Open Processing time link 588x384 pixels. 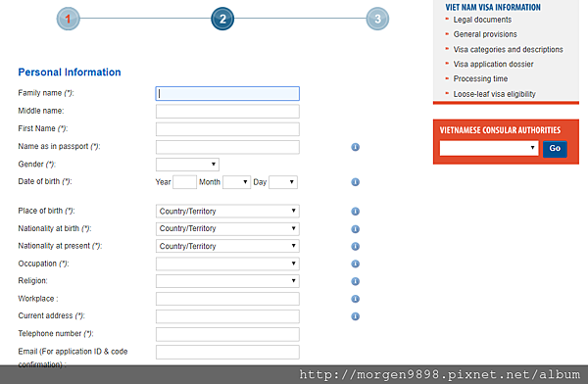[480, 78]
